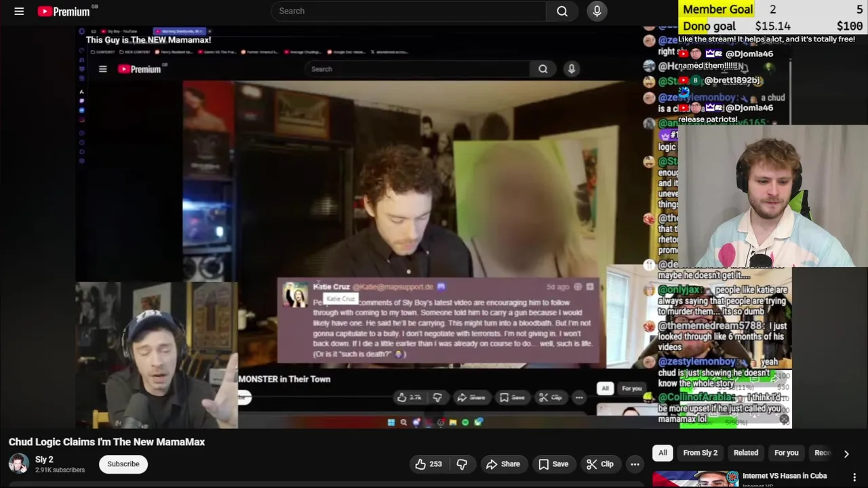Click the inner video's Share button
868x488 pixels.
[x=471, y=398]
